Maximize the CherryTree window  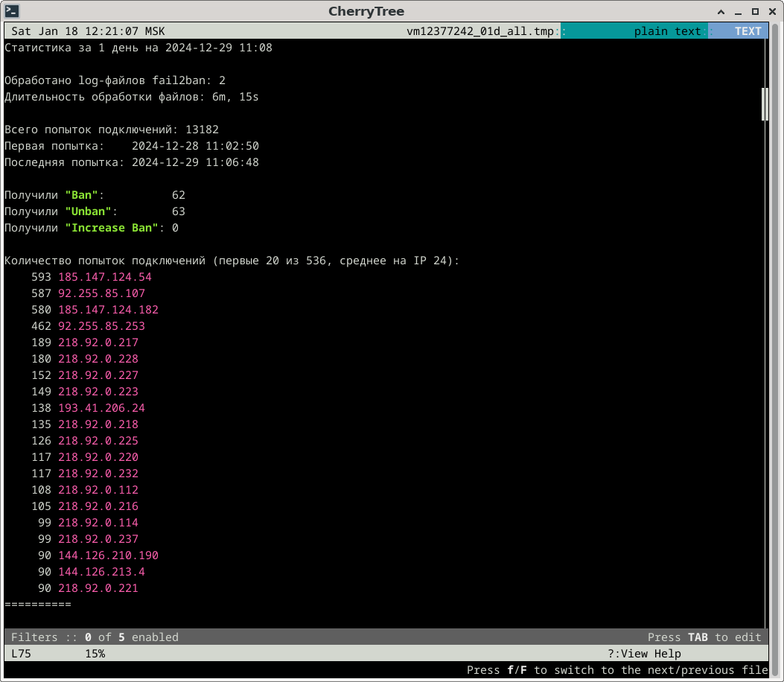coord(754,11)
